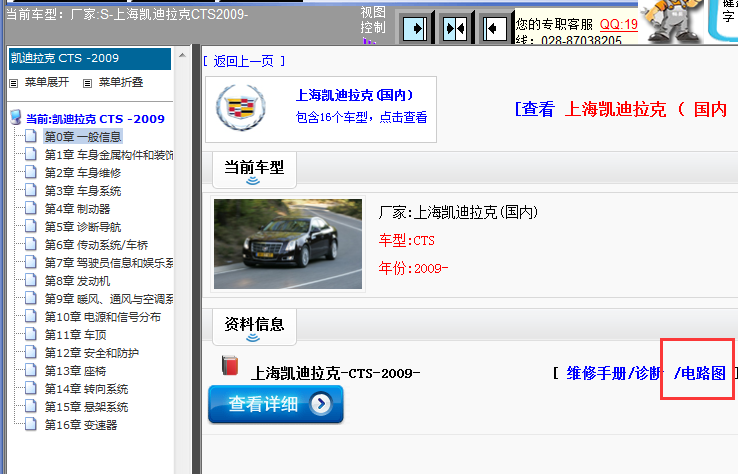
Task: Click the 维修手册/诊断 link
Action: tap(615, 373)
